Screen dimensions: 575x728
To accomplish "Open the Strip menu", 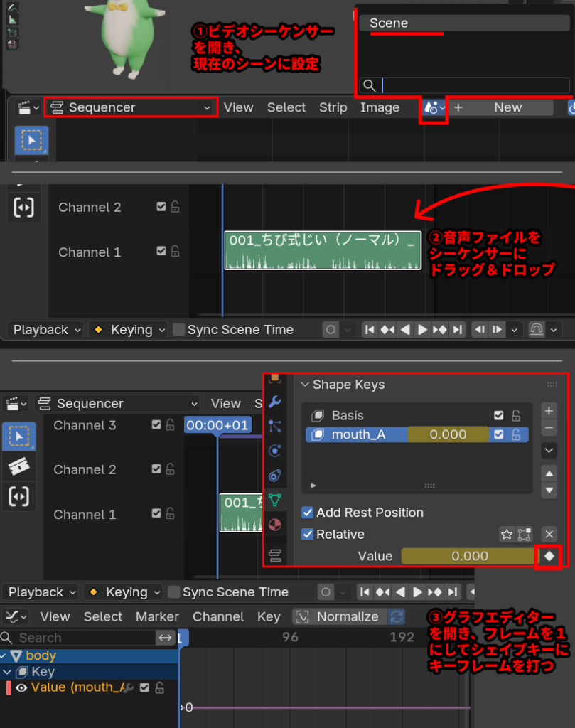I will [x=333, y=107].
